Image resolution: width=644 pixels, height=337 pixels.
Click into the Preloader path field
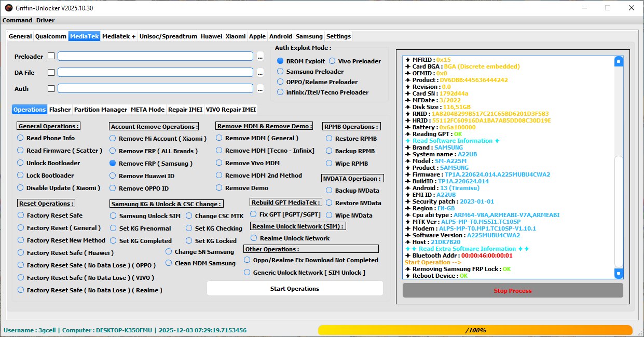coord(155,56)
